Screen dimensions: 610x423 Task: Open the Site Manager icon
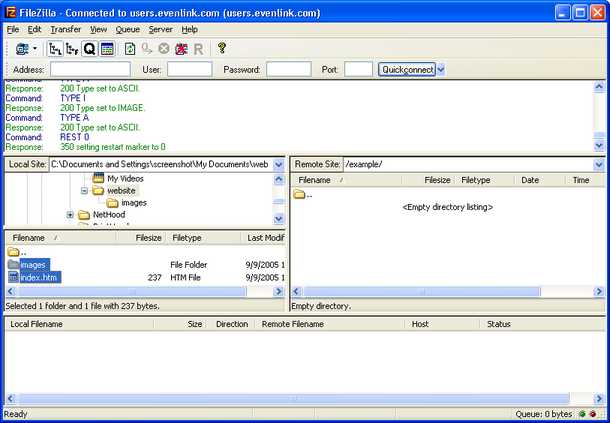point(22,49)
